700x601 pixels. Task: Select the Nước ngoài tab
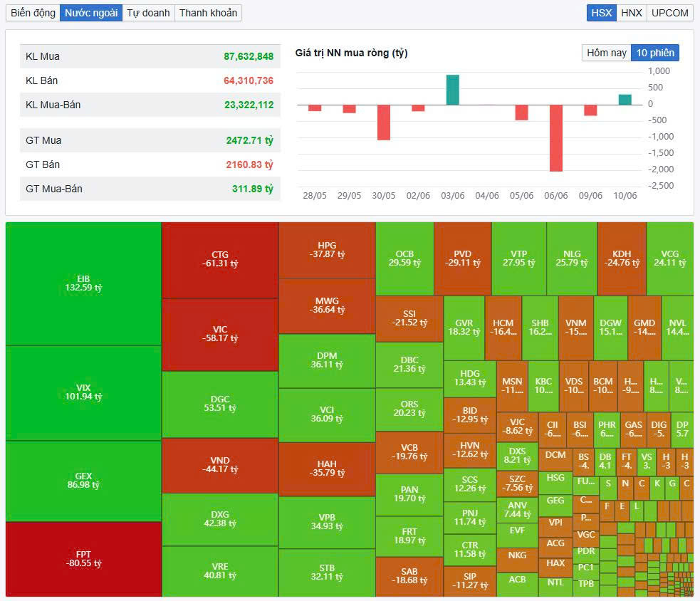[91, 13]
